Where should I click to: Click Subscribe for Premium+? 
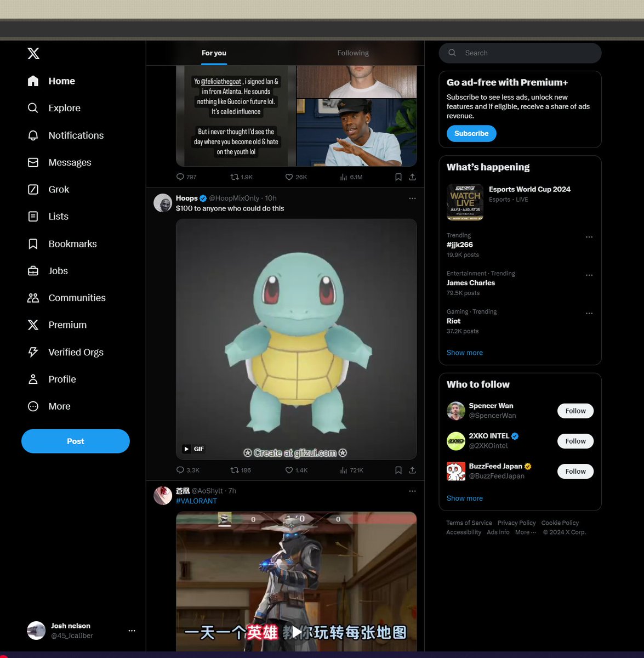coord(471,134)
